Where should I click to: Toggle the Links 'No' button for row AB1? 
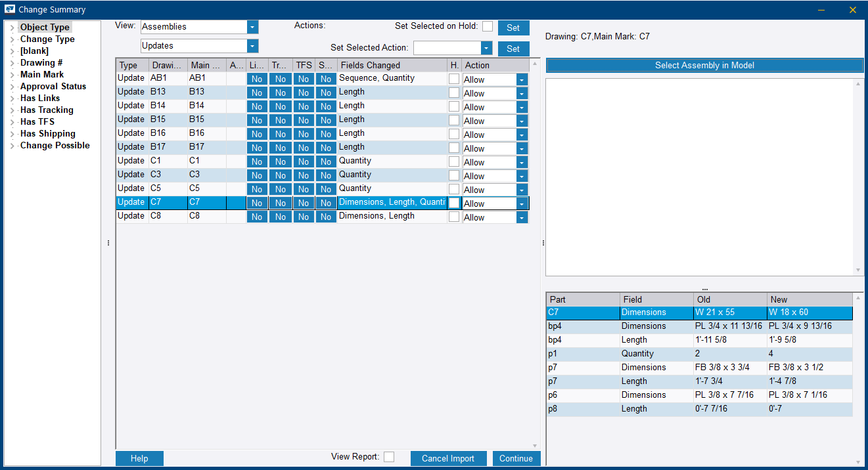coord(256,79)
